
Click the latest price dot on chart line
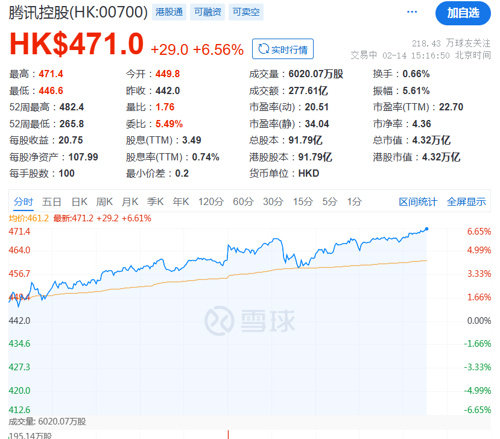tap(426, 229)
